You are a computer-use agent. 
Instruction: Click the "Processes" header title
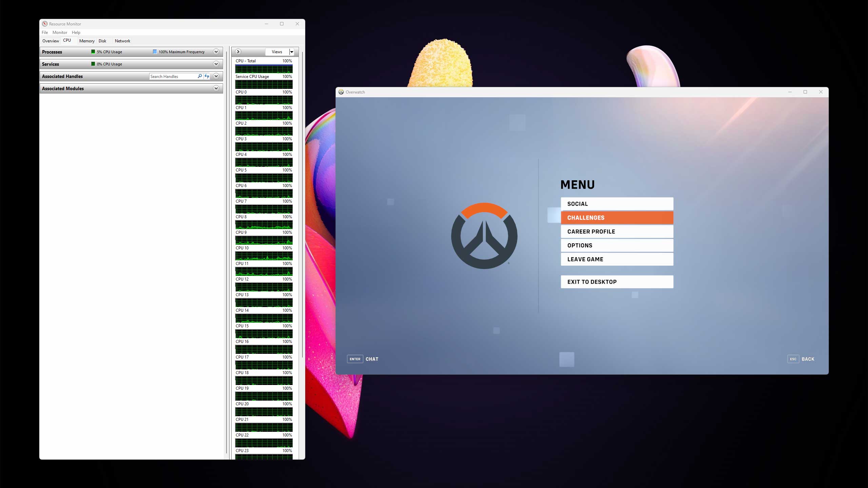pyautogui.click(x=52, y=52)
